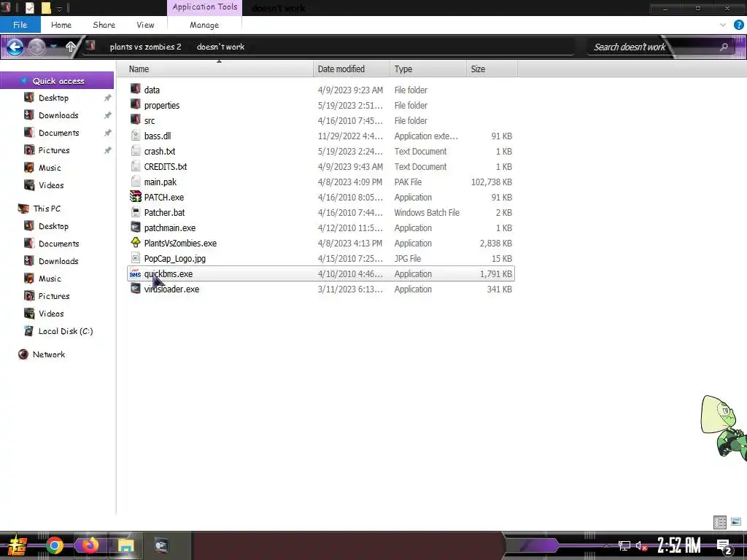Select the PlantsVsZombies.exe icon
Image resolution: width=747 pixels, height=560 pixels.
click(x=136, y=242)
